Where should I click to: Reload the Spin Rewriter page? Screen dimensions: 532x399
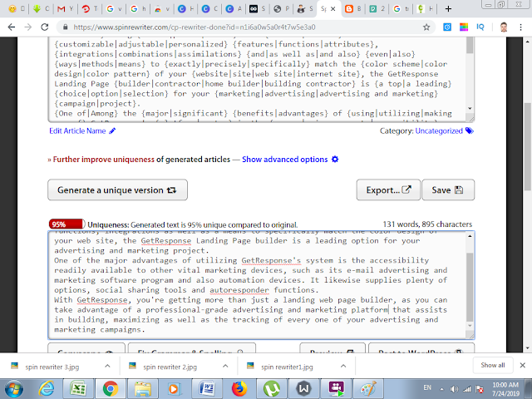point(44,27)
